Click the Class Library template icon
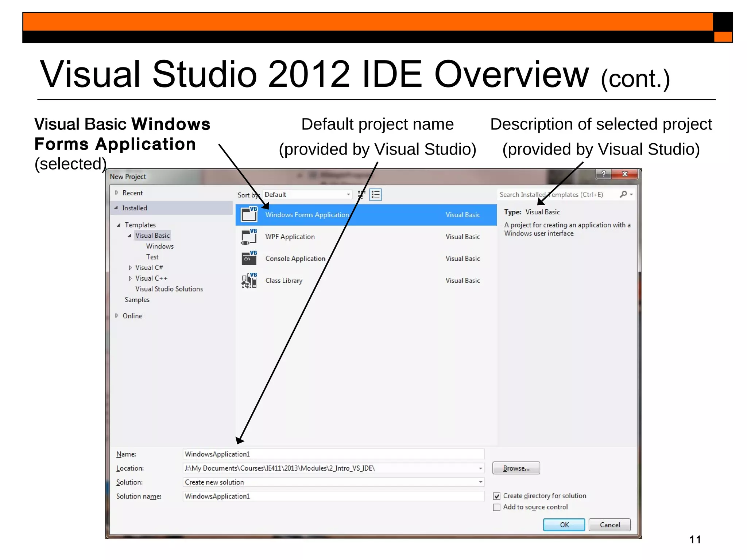The width and height of the screenshot is (747, 560). [249, 280]
